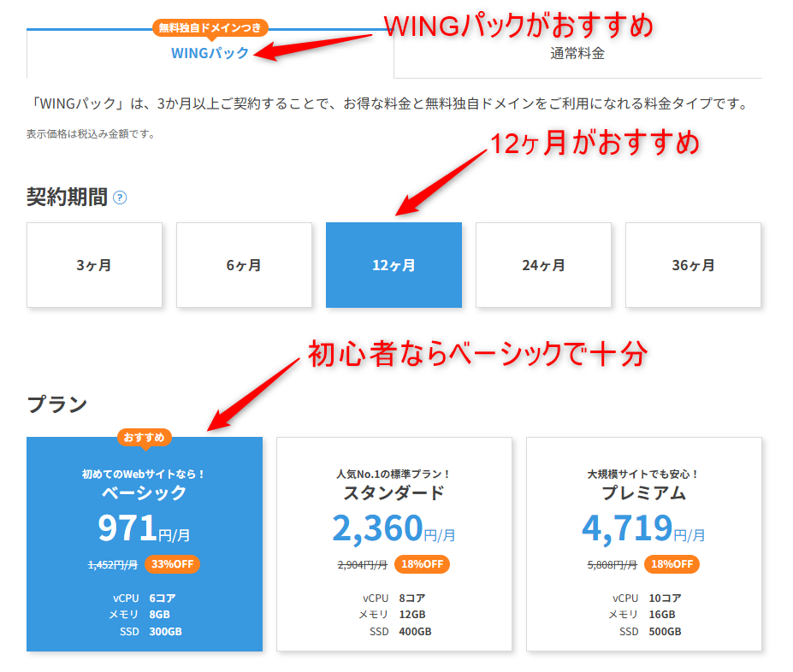Screen dimensions: 793x672
Task: Click the 500GB SSD value
Action: (x=665, y=632)
